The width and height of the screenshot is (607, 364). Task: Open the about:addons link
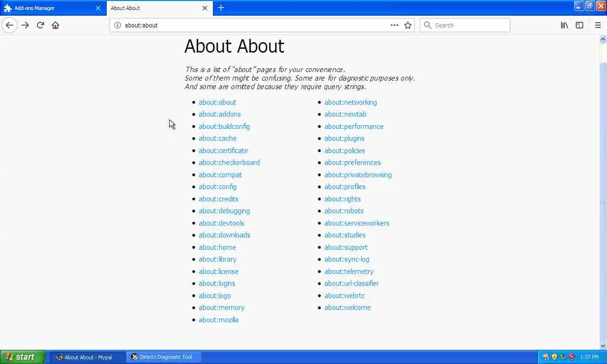220,114
